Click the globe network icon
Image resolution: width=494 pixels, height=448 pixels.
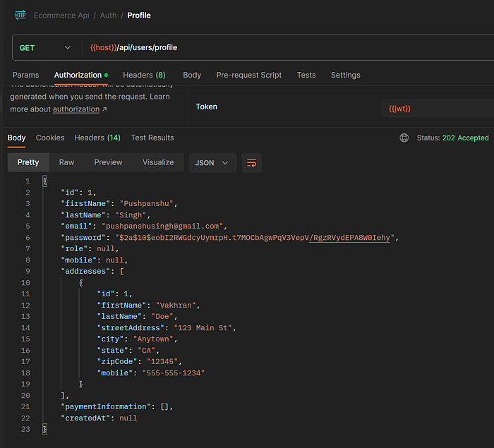coord(404,138)
